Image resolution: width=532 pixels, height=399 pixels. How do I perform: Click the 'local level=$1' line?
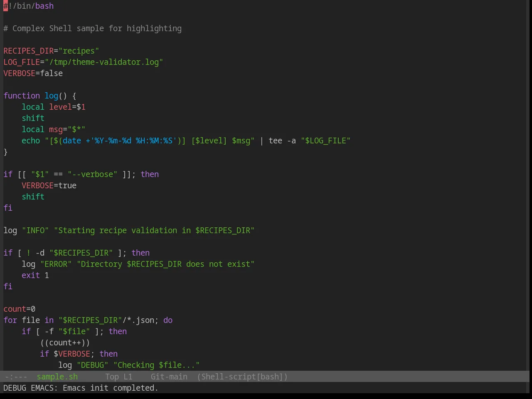point(54,107)
